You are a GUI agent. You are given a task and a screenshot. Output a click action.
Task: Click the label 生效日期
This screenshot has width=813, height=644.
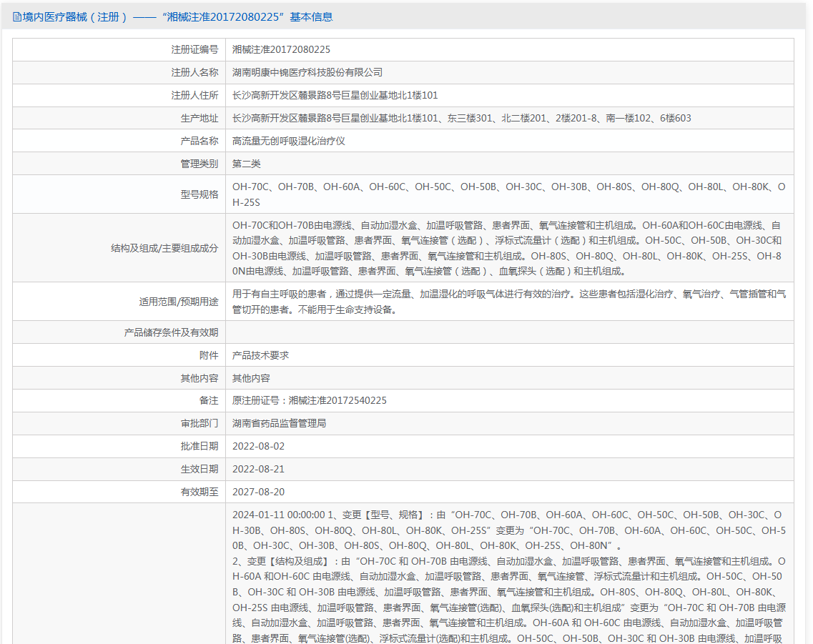click(199, 469)
